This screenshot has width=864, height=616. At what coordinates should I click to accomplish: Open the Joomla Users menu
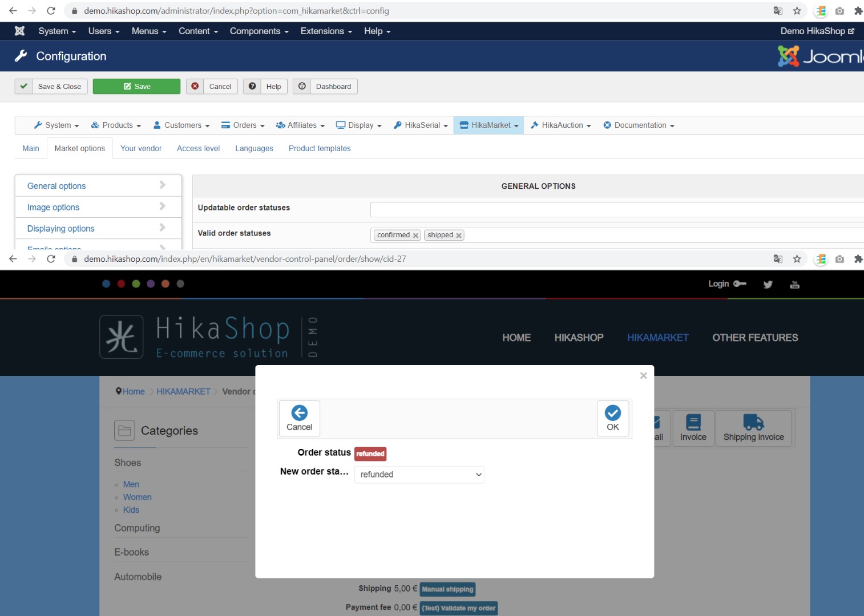(104, 31)
